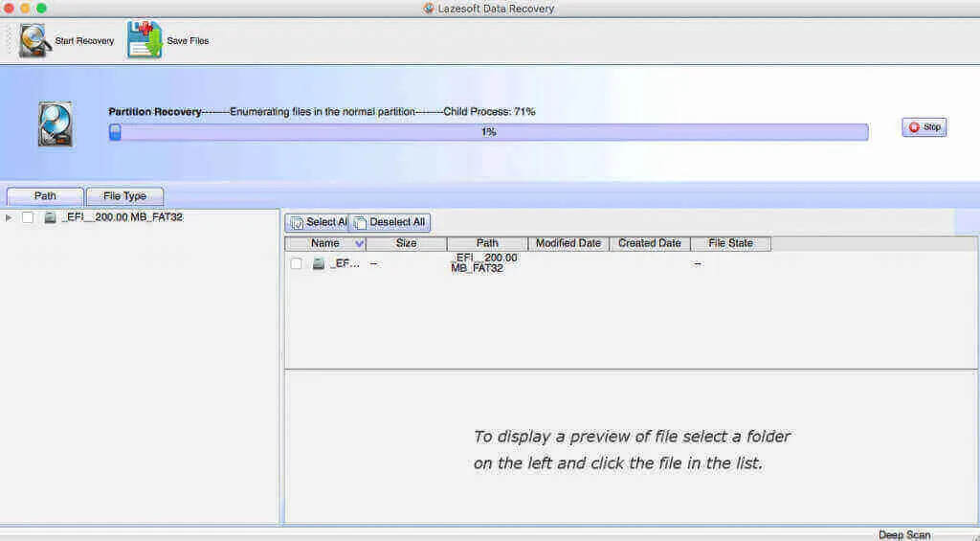The image size is (980, 541).
Task: Sort by the Size column header
Action: (406, 243)
